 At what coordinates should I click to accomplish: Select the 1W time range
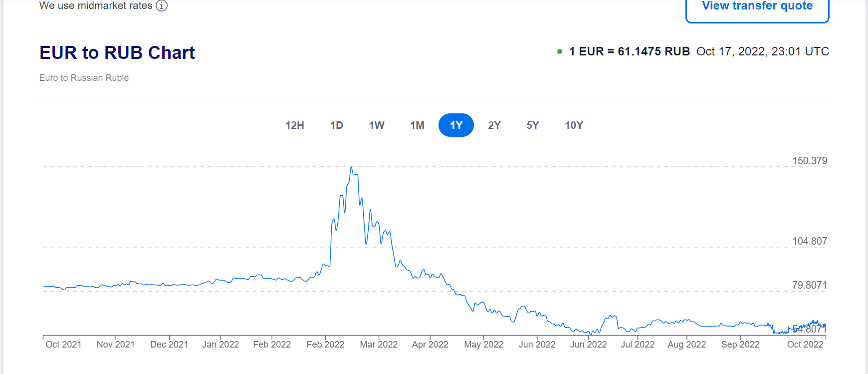[377, 125]
